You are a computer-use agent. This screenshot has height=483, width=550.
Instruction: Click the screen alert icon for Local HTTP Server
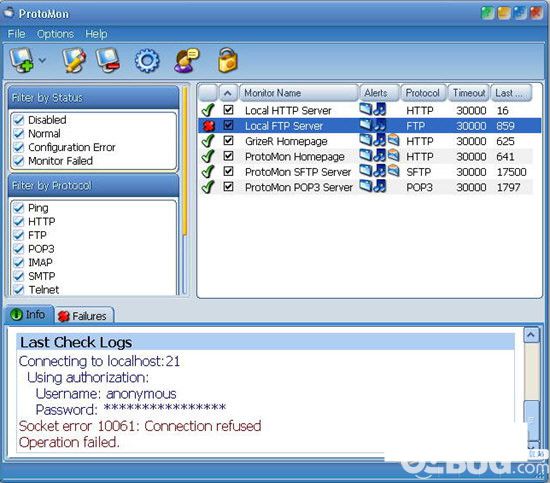366,109
